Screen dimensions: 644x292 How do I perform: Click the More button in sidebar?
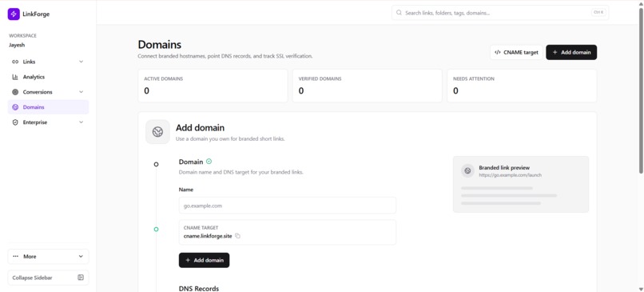click(48, 257)
